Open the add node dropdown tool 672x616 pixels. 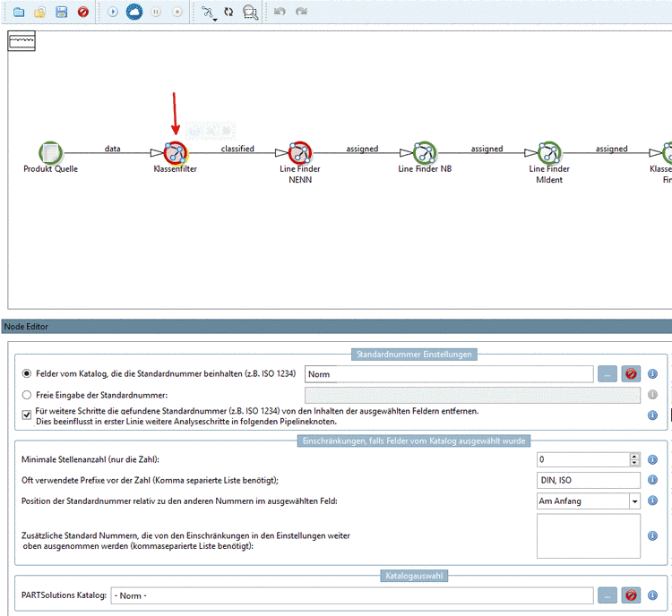[209, 13]
